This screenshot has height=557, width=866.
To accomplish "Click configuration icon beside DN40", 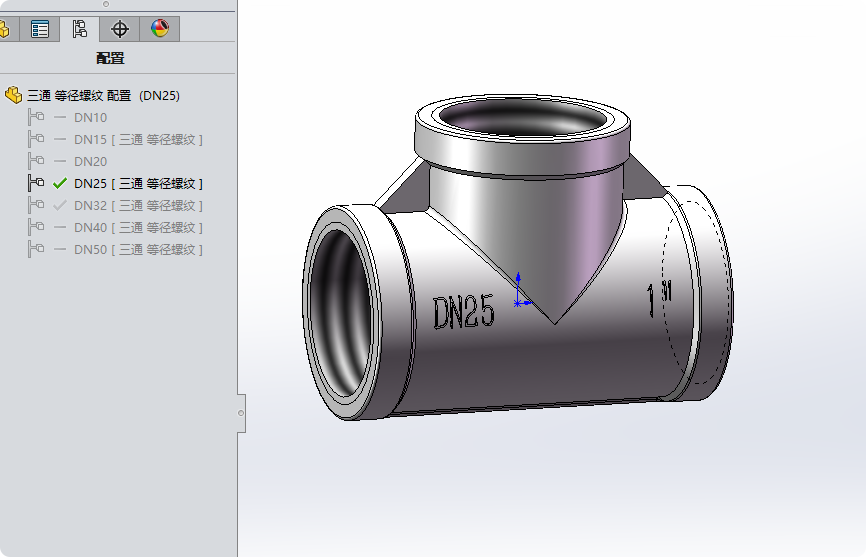I will [x=36, y=227].
